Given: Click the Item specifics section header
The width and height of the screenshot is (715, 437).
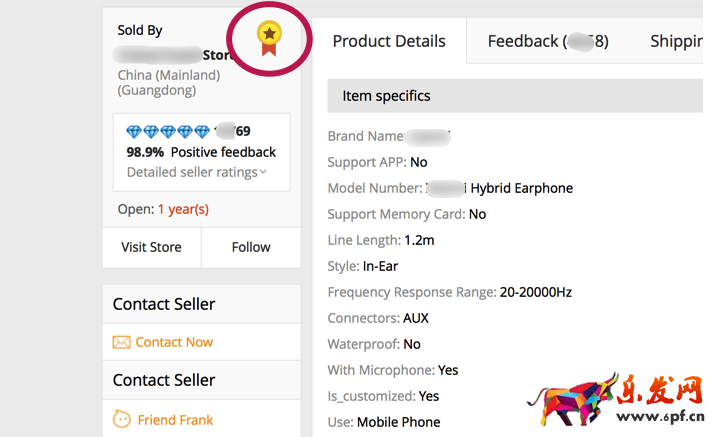Looking at the screenshot, I should (x=386, y=96).
